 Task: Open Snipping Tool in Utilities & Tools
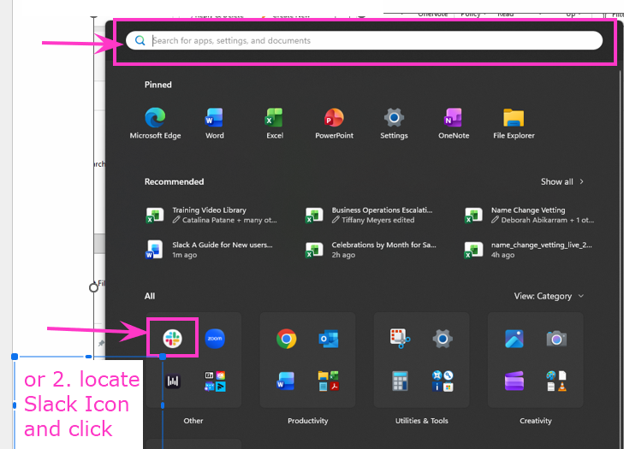tap(400, 338)
